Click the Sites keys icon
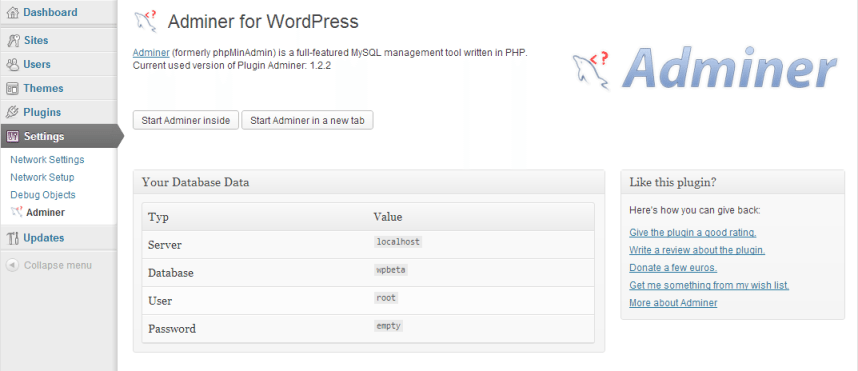The width and height of the screenshot is (858, 371). pyautogui.click(x=13, y=40)
